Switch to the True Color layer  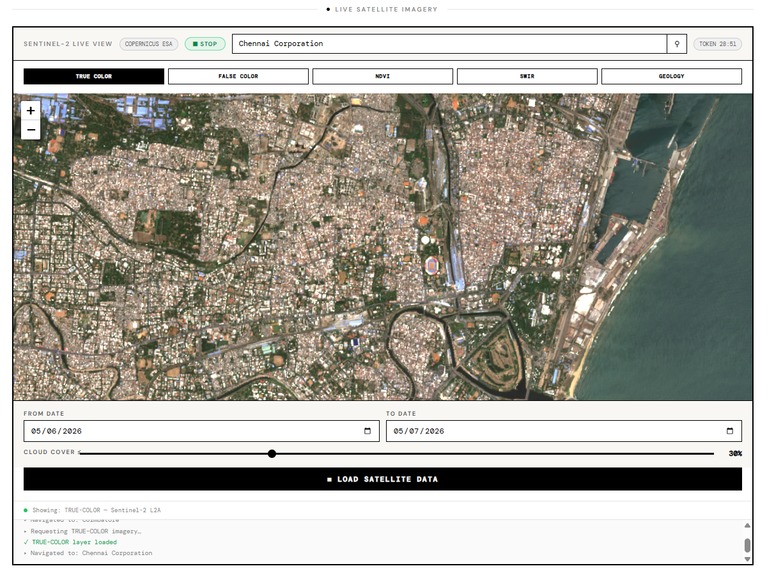click(x=94, y=76)
